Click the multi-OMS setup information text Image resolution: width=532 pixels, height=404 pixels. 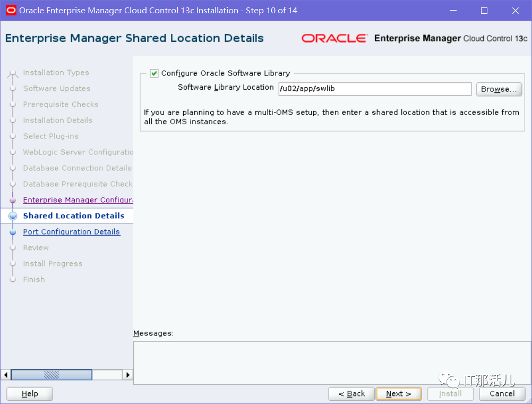click(331, 117)
